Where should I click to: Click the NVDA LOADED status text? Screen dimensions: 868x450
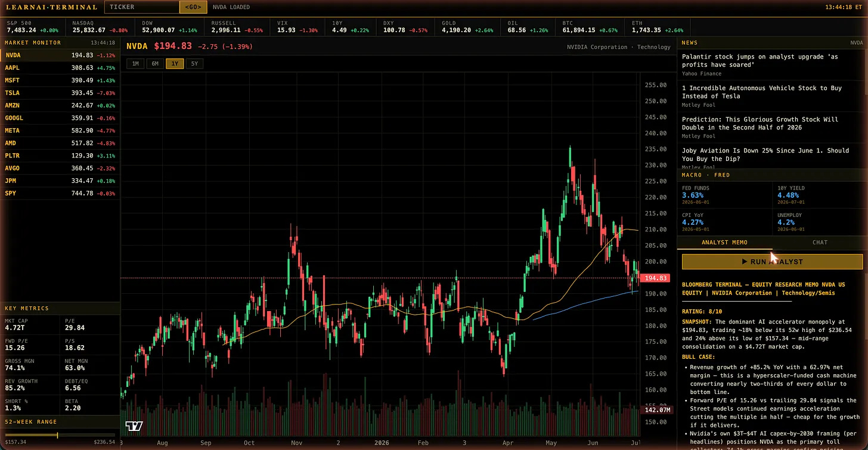pos(231,7)
